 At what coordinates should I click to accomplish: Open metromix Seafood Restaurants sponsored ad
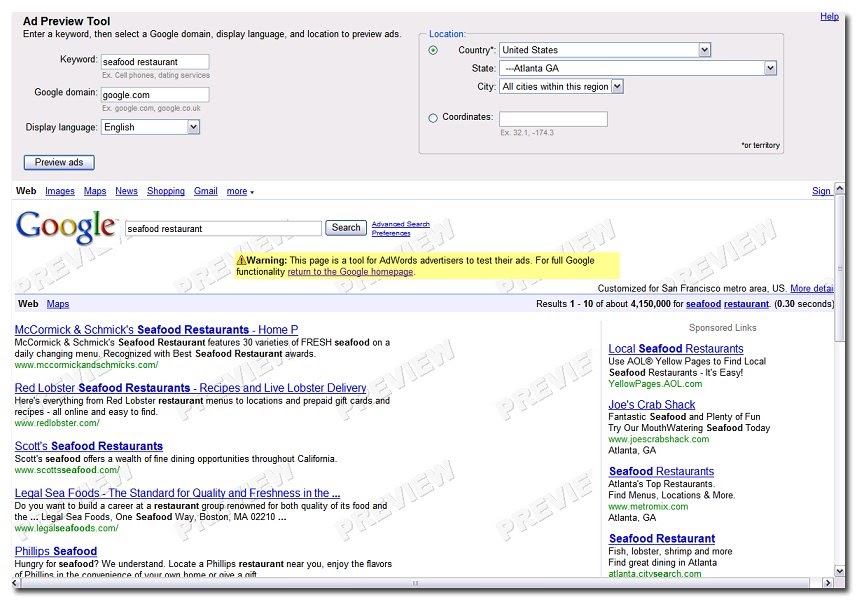(661, 471)
